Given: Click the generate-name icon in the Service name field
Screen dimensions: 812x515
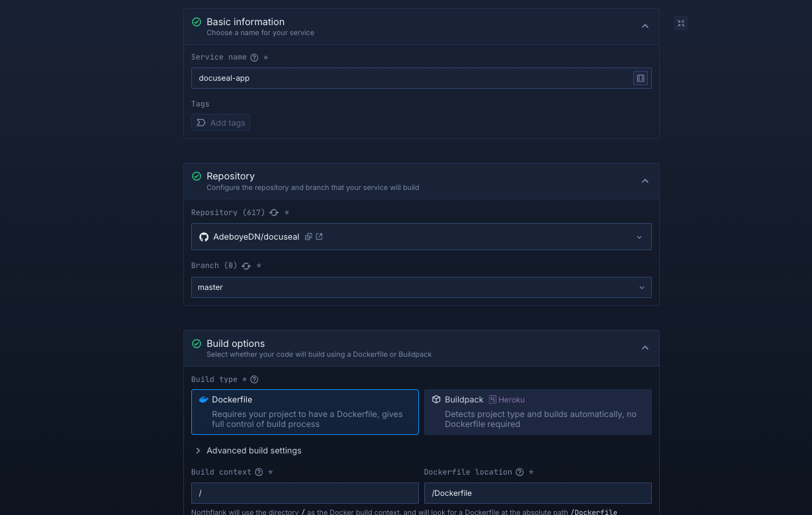Looking at the screenshot, I should click(x=640, y=78).
